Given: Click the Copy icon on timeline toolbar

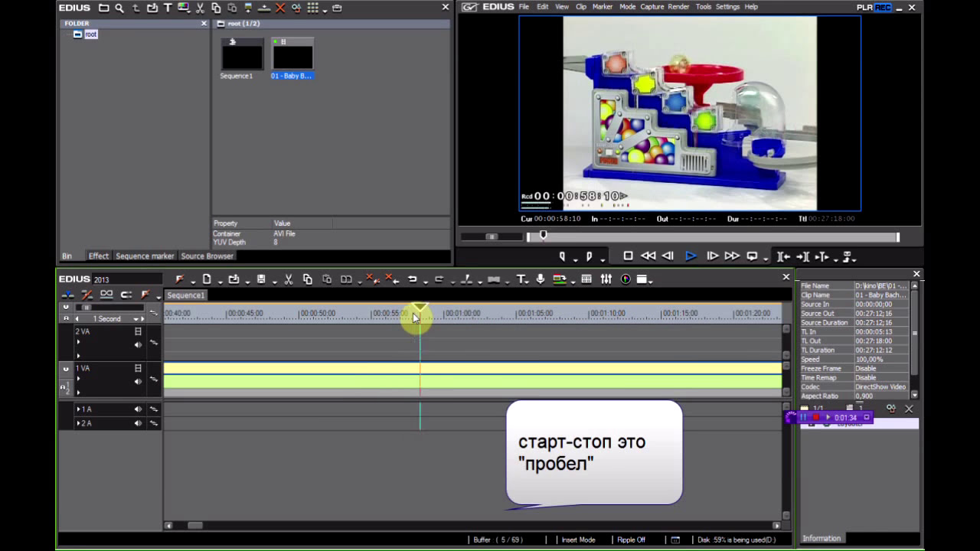Looking at the screenshot, I should 307,279.
